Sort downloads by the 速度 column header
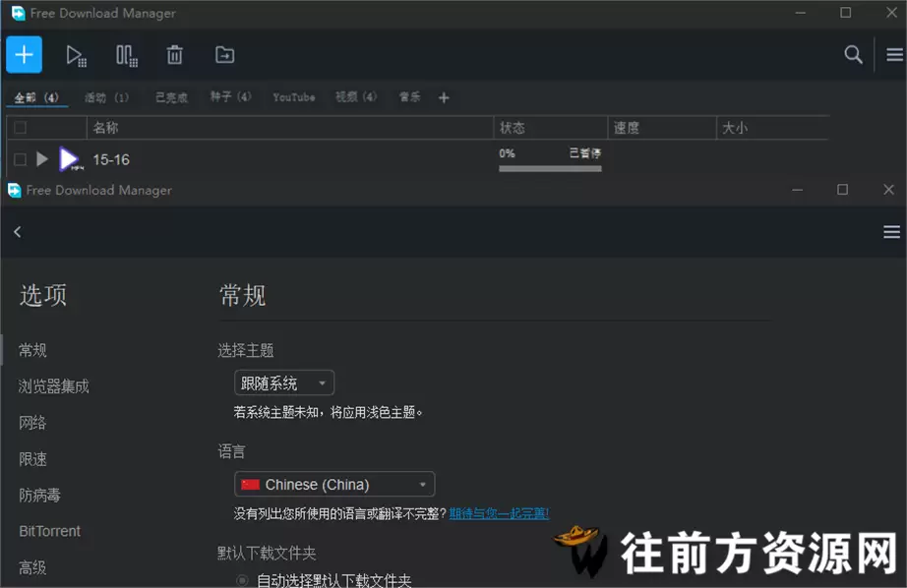The image size is (907, 588). point(662,128)
